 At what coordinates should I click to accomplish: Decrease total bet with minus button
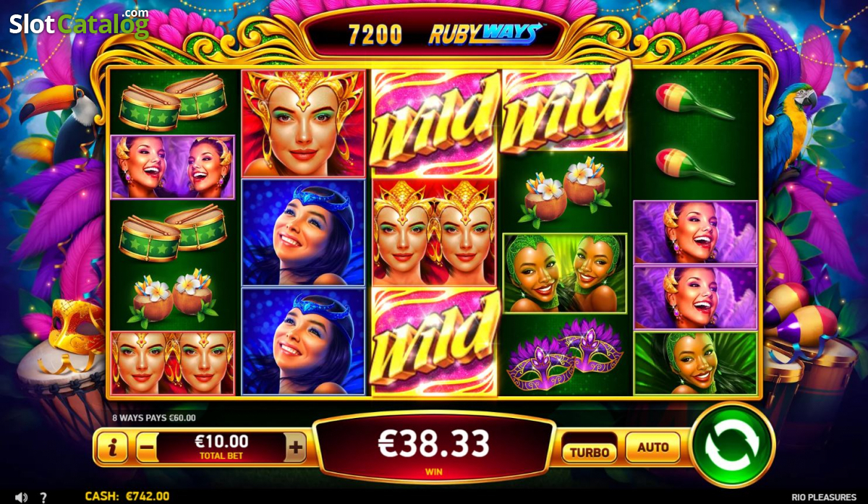coord(146,448)
